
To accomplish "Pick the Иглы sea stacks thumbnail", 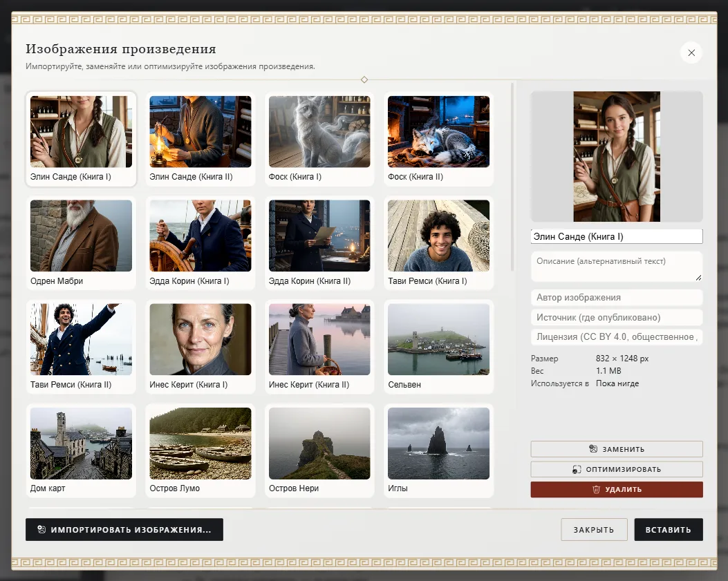I will (439, 450).
